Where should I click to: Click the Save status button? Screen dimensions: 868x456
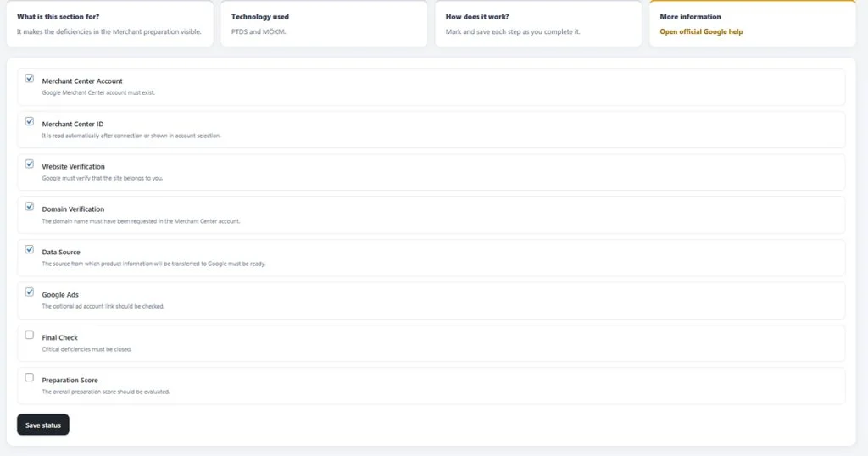pos(43,425)
